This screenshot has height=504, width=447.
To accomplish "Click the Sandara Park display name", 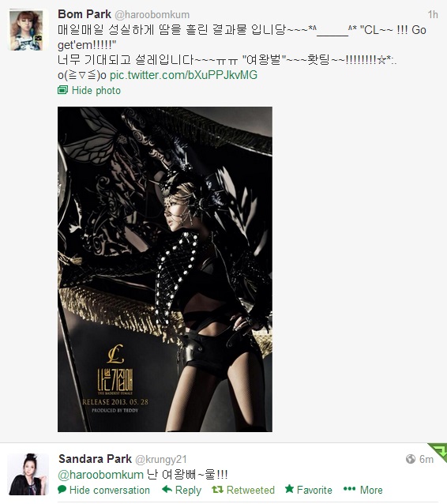I will pyautogui.click(x=95, y=459).
